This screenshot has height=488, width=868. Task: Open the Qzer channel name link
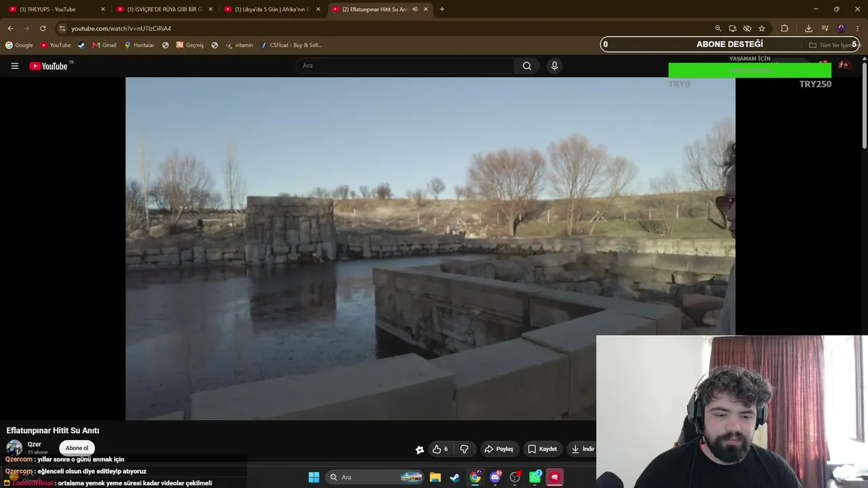[35, 445]
